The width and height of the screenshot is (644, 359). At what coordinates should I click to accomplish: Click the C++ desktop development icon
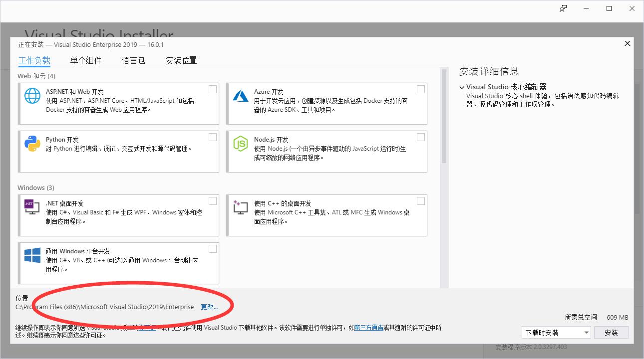tap(241, 207)
